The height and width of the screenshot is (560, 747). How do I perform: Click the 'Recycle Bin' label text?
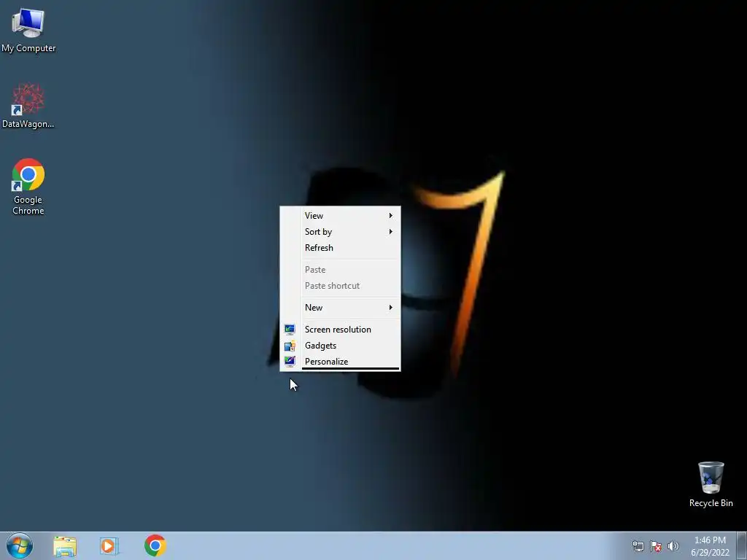coord(711,503)
